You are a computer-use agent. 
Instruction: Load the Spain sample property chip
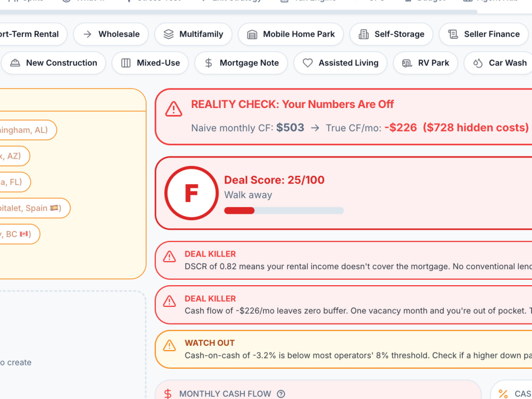tap(34, 208)
